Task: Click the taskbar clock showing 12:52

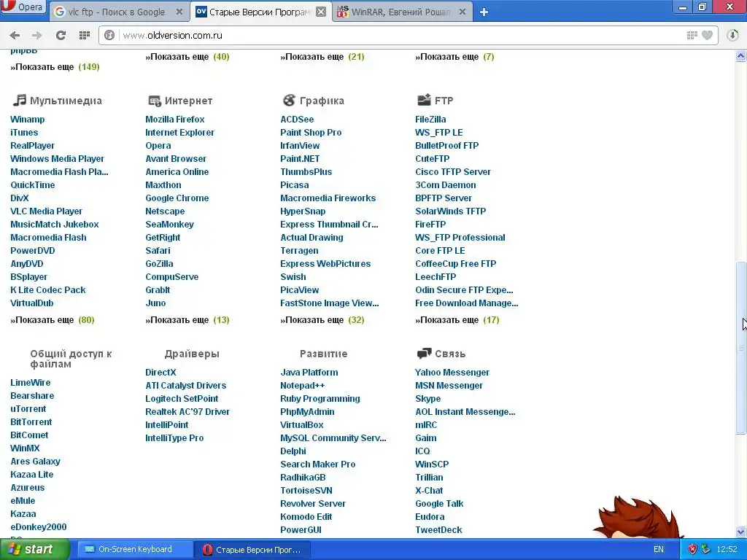Action: (727, 549)
